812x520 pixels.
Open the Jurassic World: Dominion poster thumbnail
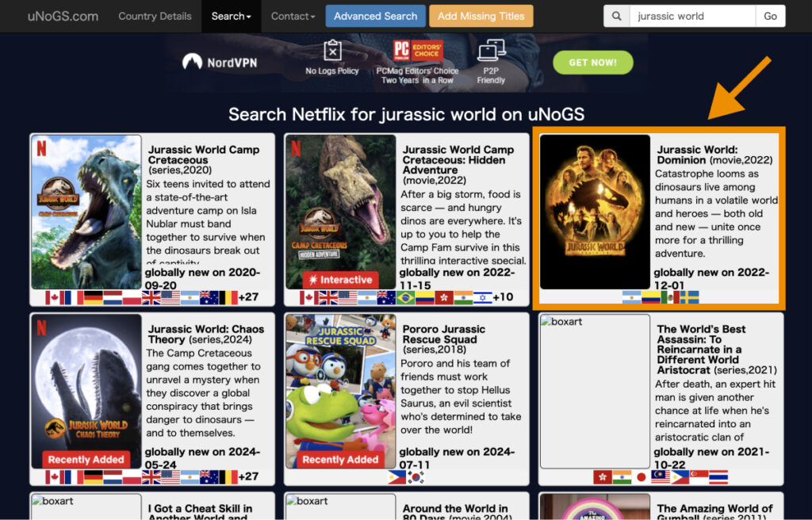point(595,212)
